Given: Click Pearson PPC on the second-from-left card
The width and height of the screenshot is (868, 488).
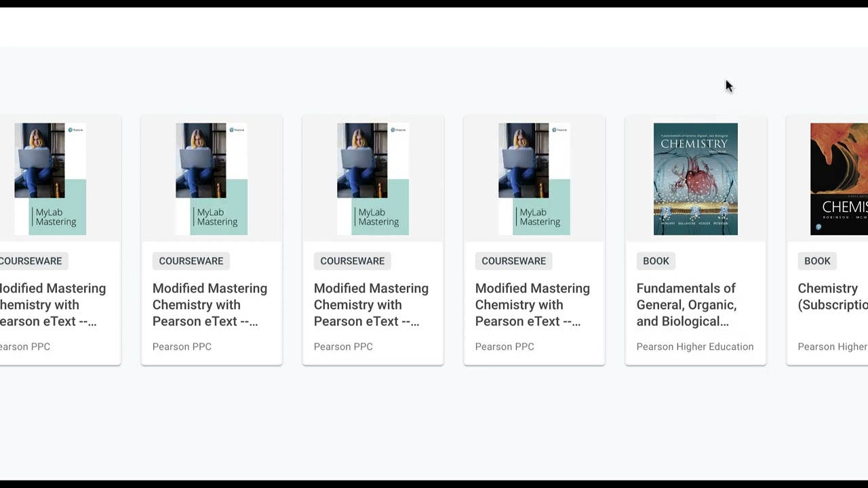Looking at the screenshot, I should click(182, 346).
